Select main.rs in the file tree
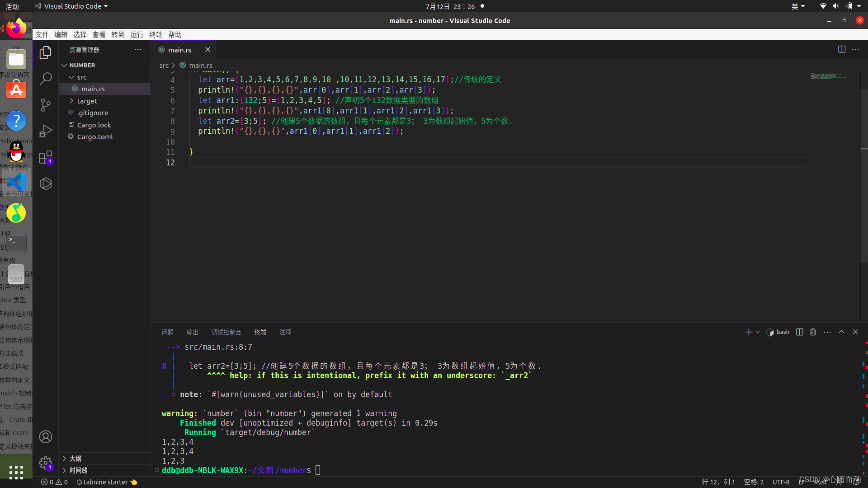Image resolution: width=868 pixels, height=488 pixels. click(104, 89)
